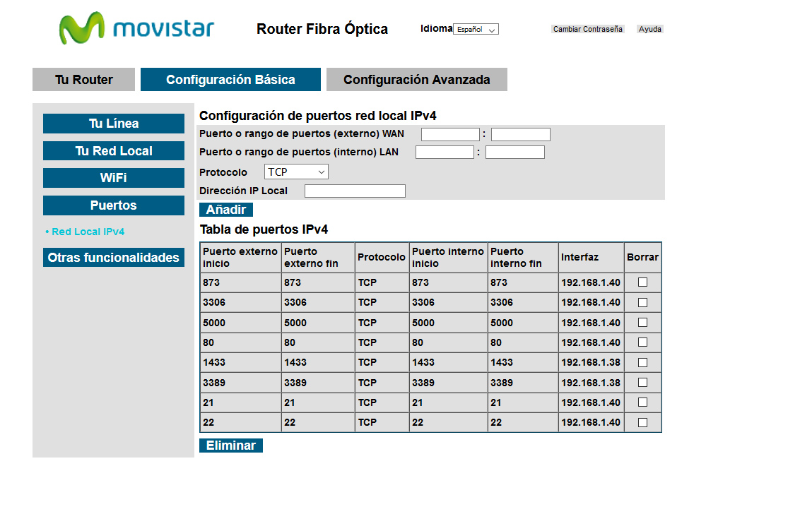Open Tu Línea sidebar section
Viewport: 812px width, 514px height.
pos(114,124)
